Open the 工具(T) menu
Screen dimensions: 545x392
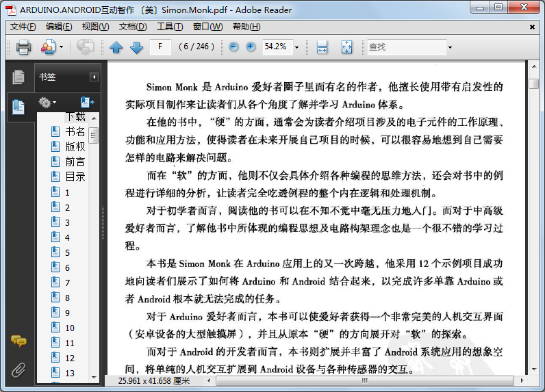[170, 27]
